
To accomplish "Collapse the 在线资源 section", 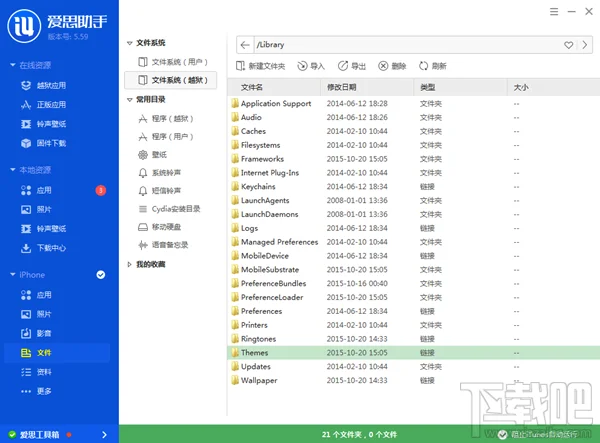I will click(x=13, y=65).
